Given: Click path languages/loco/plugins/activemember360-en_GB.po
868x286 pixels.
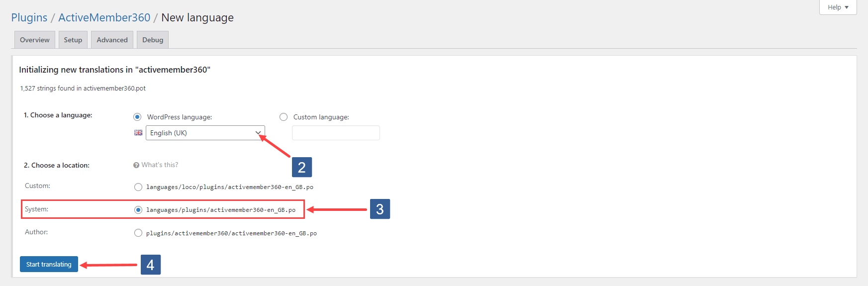Looking at the screenshot, I should pos(230,187).
